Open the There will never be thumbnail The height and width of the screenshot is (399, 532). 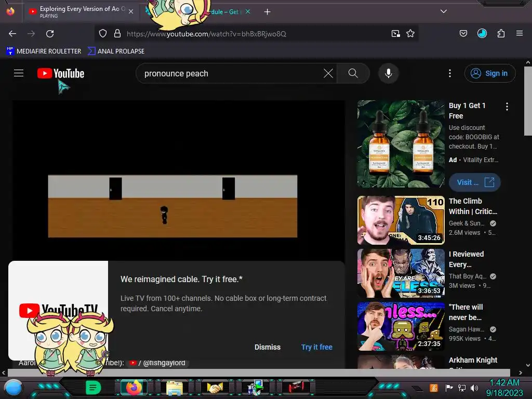tap(401, 326)
